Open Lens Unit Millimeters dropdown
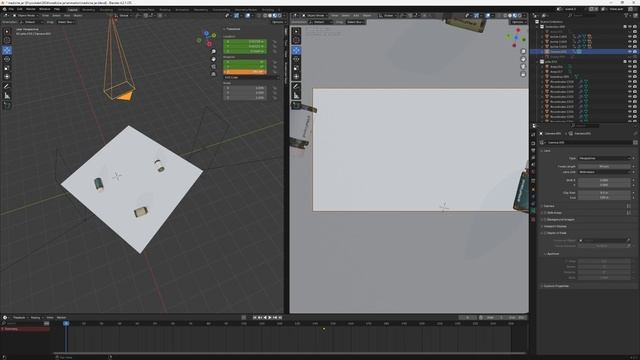The image size is (640, 360). point(604,172)
